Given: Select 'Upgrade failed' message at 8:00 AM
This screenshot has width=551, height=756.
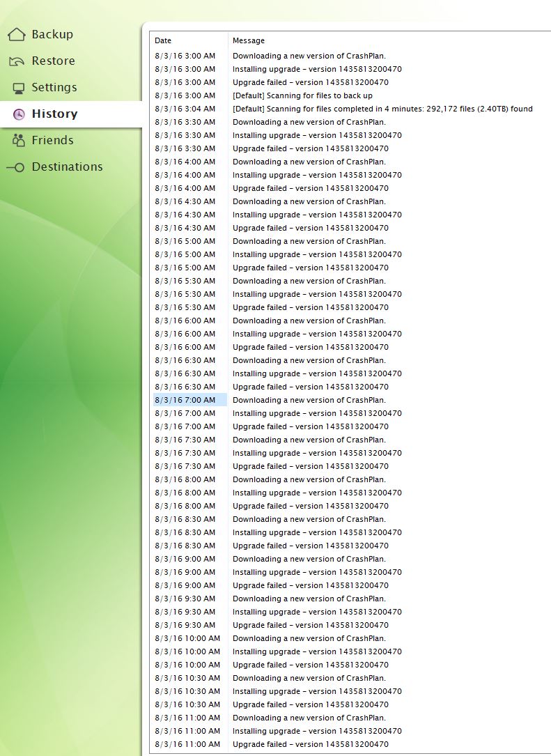Looking at the screenshot, I should 311,506.
